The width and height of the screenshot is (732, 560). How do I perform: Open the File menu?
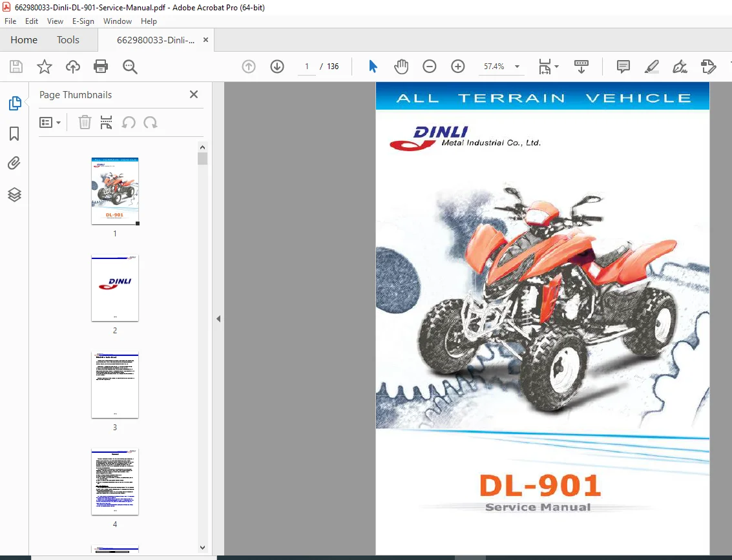(10, 21)
